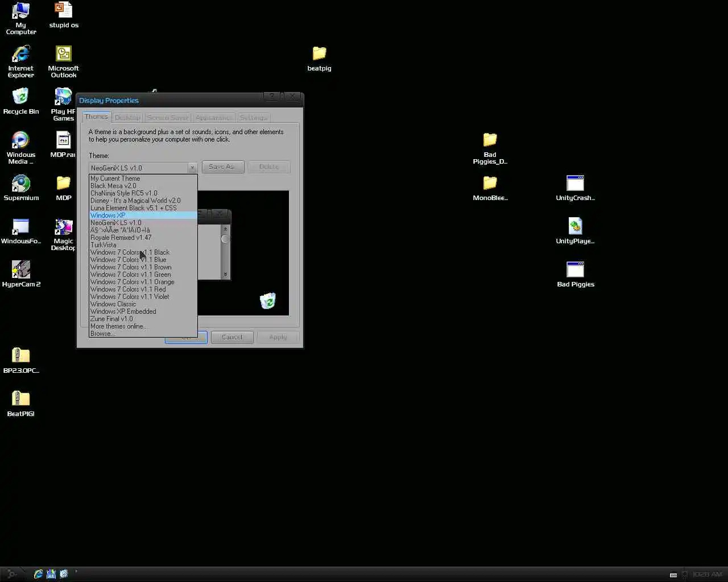The image size is (728, 582).
Task: Click the Delete theme button
Action: [x=269, y=167]
